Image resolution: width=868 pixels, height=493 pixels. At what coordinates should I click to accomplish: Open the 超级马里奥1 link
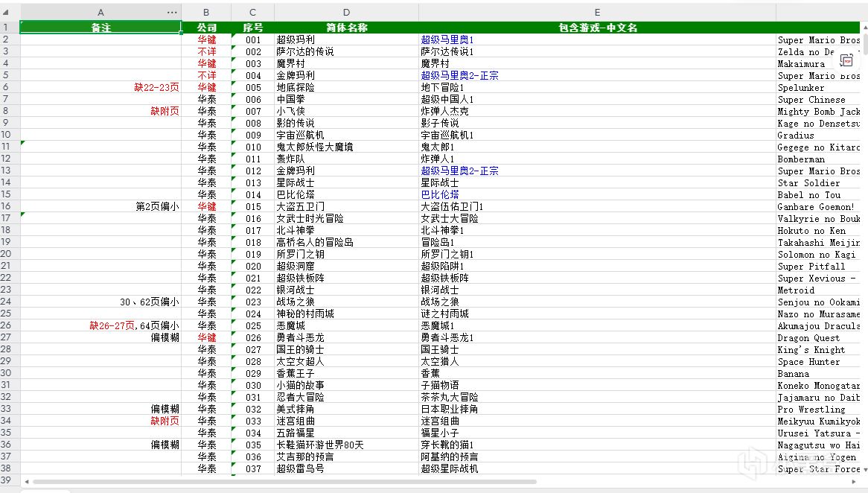[x=447, y=40]
